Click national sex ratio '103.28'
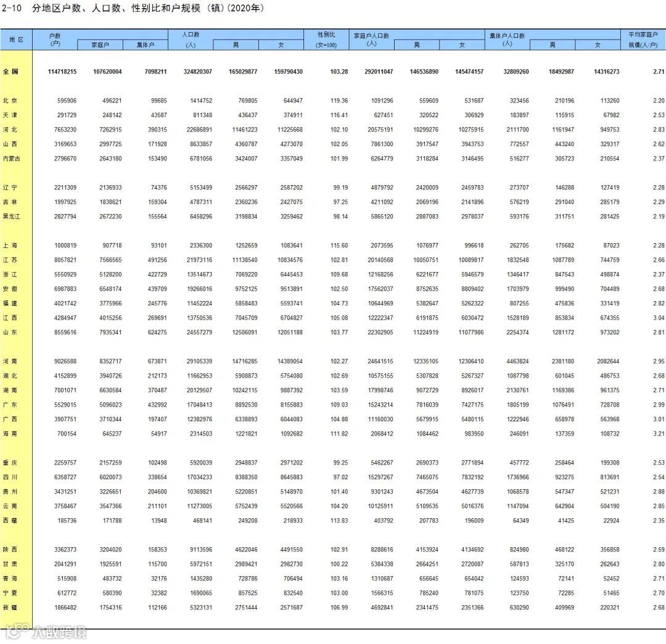 pos(339,72)
